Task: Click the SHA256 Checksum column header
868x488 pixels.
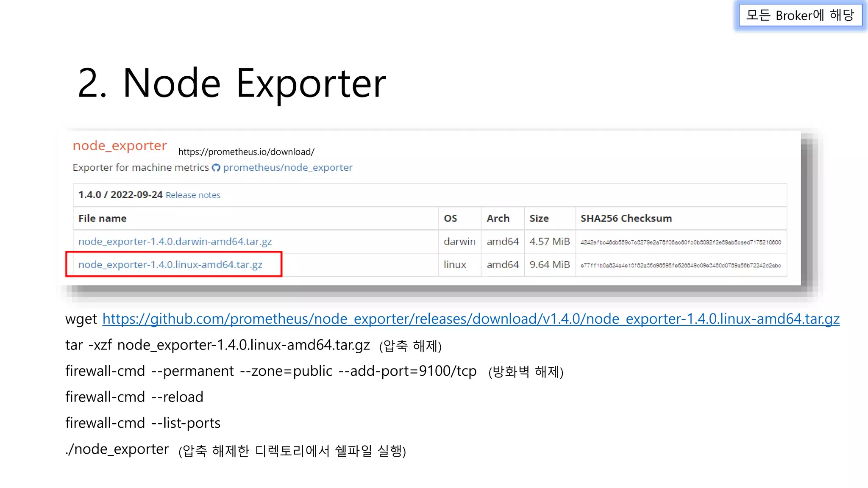Action: 626,219
